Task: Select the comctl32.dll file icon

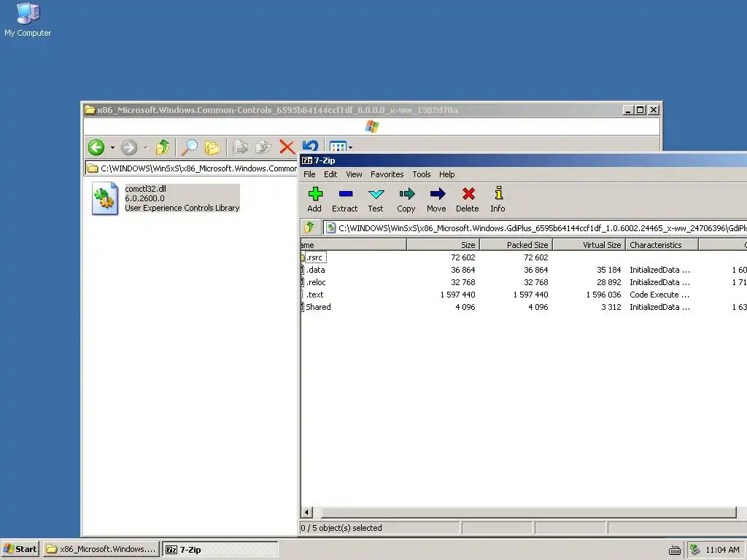Action: (105, 198)
